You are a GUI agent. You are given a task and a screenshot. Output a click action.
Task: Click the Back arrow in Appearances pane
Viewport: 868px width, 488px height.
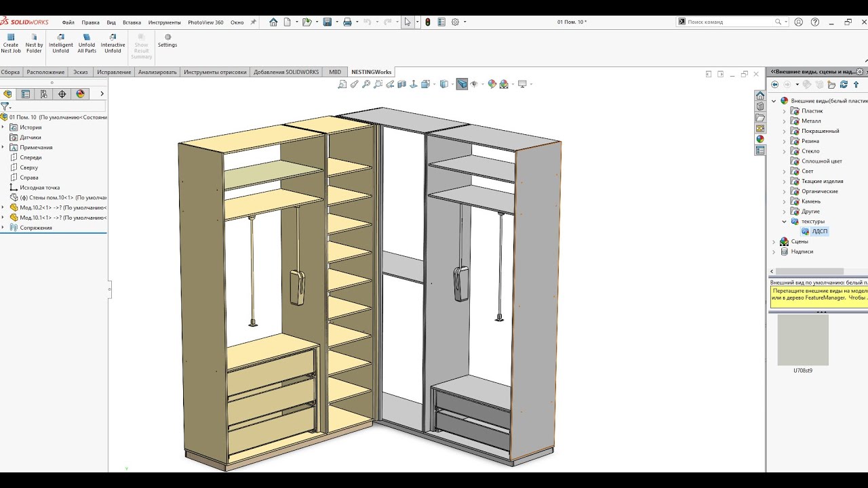774,85
